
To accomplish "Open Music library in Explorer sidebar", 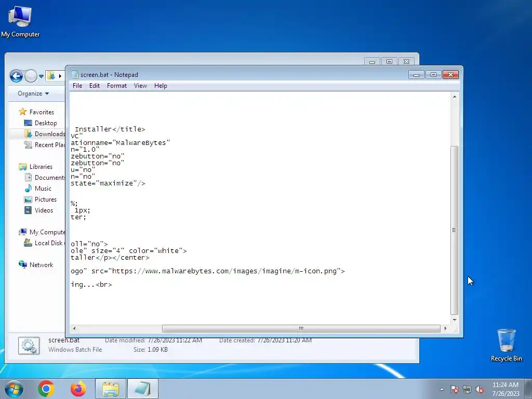I will tap(43, 188).
